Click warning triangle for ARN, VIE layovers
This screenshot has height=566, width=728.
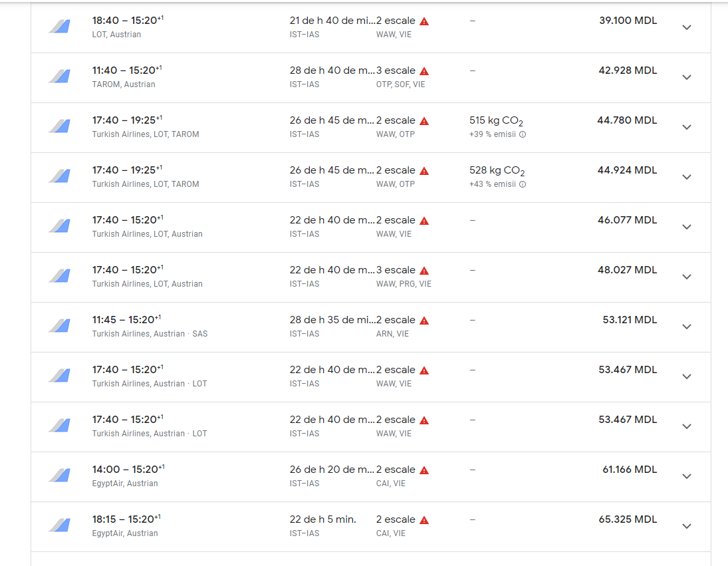coord(424,321)
